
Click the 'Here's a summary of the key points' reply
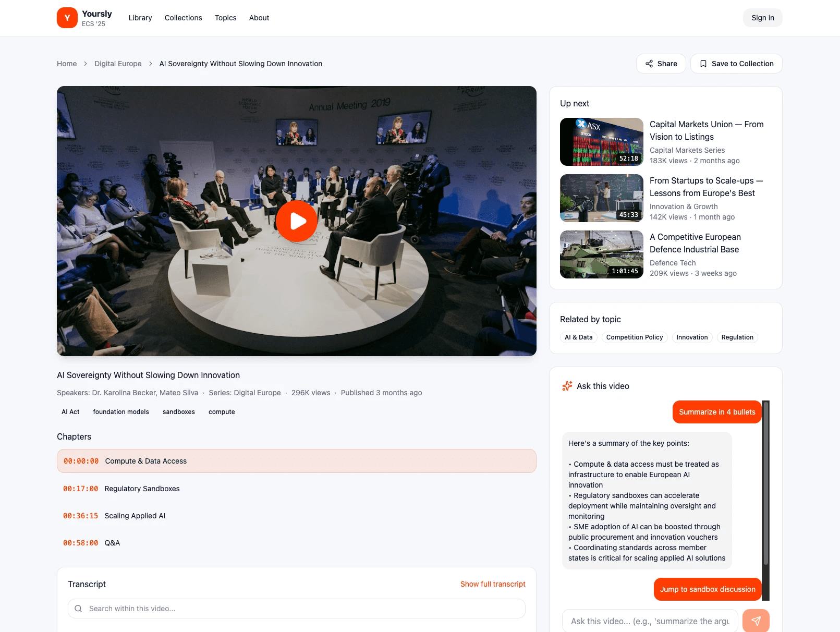(x=647, y=501)
